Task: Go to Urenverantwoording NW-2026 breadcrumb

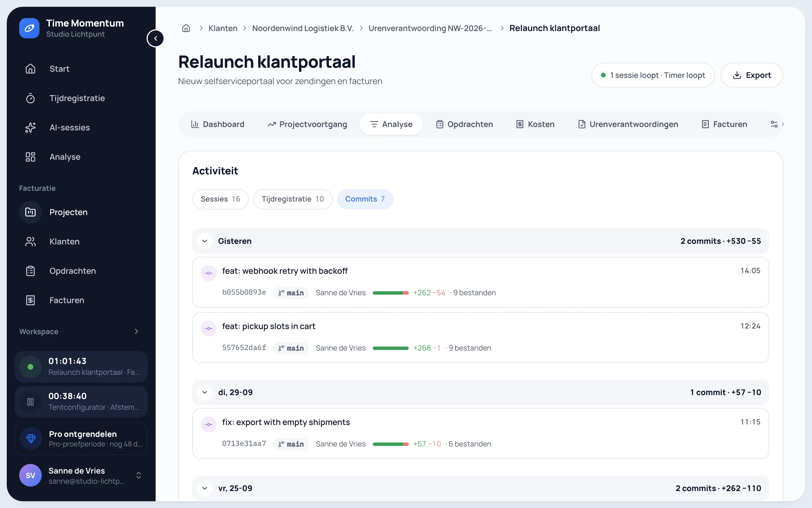Action: [x=430, y=28]
